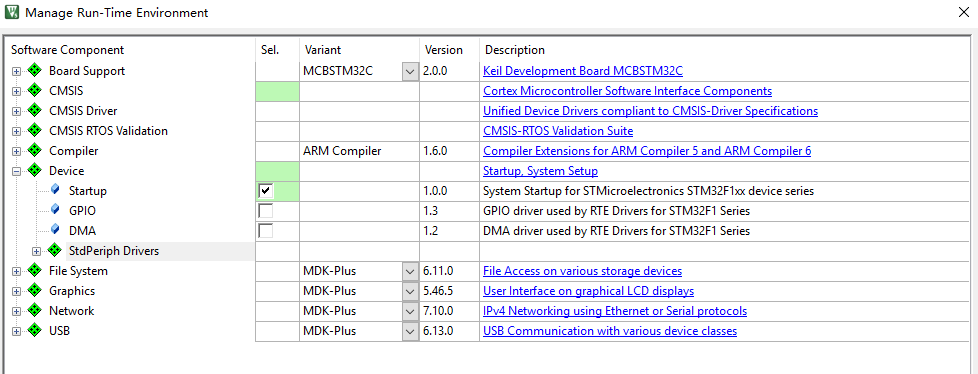Image resolution: width=978 pixels, height=374 pixels.
Task: Click the blue Startup component icon
Action: (55, 189)
